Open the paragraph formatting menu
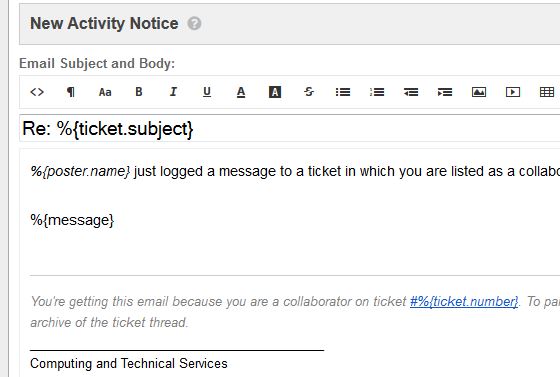This screenshot has height=377, width=560. click(71, 92)
